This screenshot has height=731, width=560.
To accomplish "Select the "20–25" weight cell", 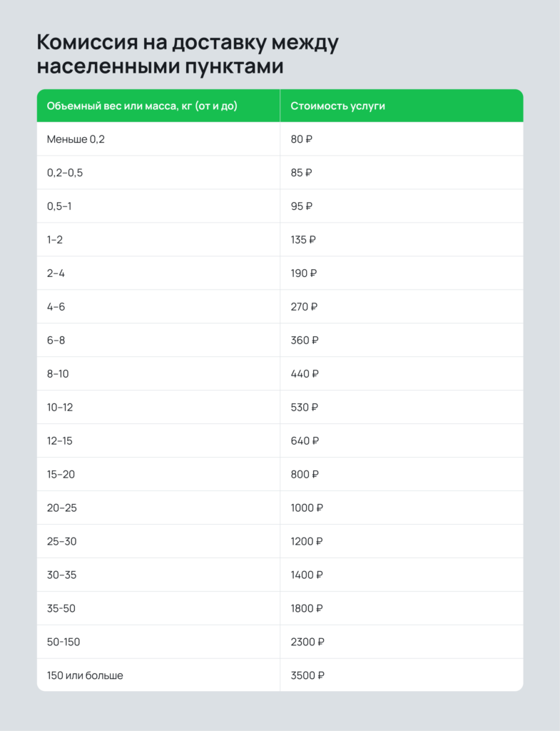I will (x=61, y=508).
